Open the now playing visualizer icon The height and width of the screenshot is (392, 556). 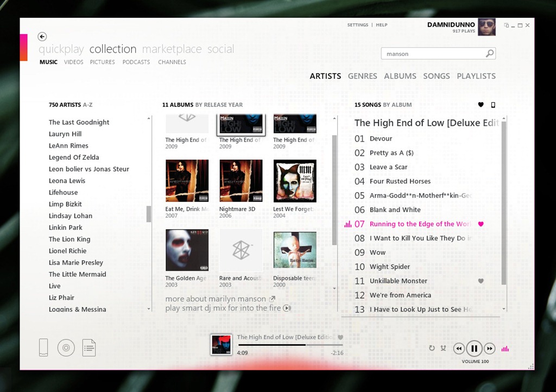(506, 349)
